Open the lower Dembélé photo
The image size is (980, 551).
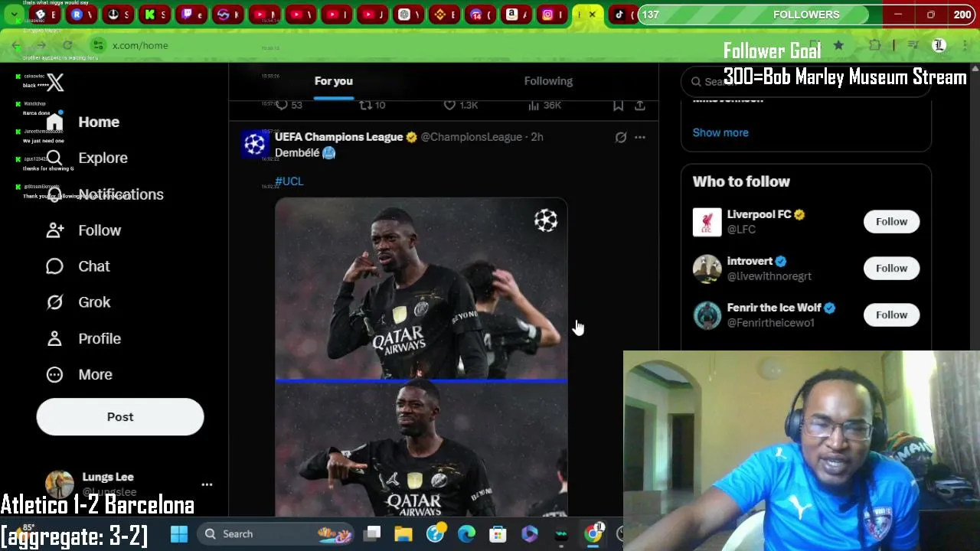pos(421,449)
